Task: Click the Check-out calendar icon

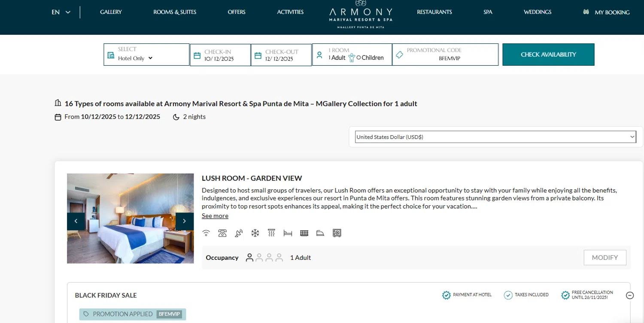Action: point(258,55)
